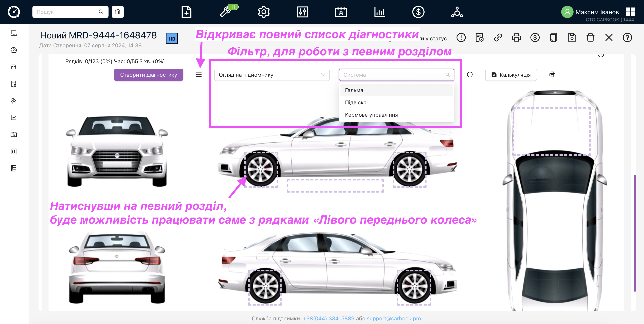Select Гальма from the system list
This screenshot has width=644, height=324.
[396, 90]
